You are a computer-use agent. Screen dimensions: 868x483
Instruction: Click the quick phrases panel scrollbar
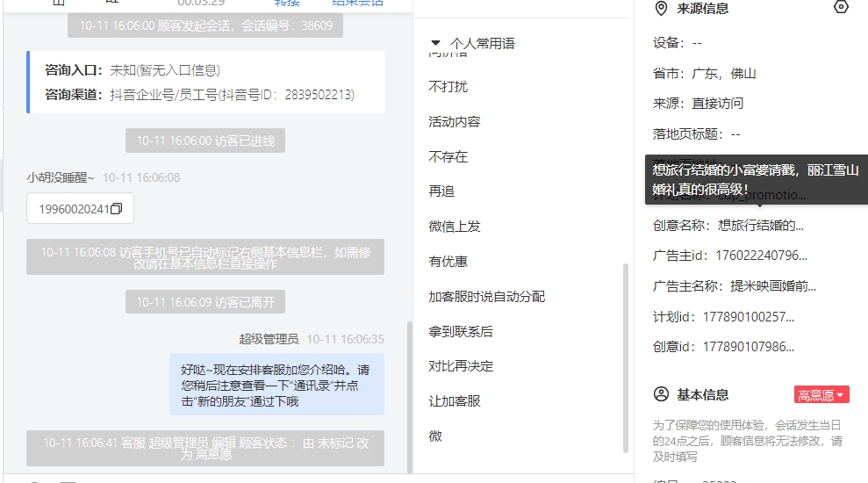tap(626, 357)
